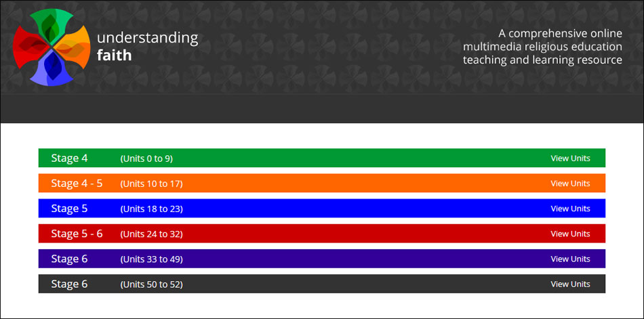Screen dimensions: 644x319
Task: Click the orange petal of the logo
Action: (73, 47)
